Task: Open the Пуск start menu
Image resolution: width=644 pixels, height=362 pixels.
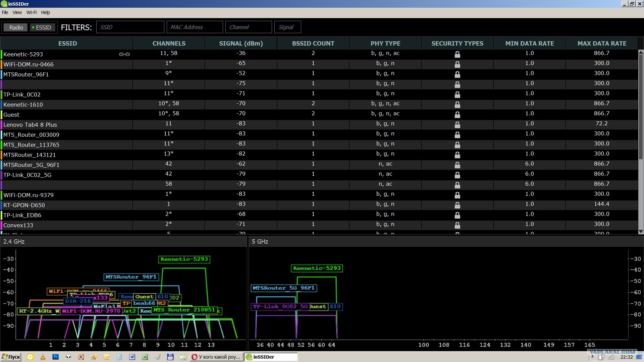Action: point(11,357)
